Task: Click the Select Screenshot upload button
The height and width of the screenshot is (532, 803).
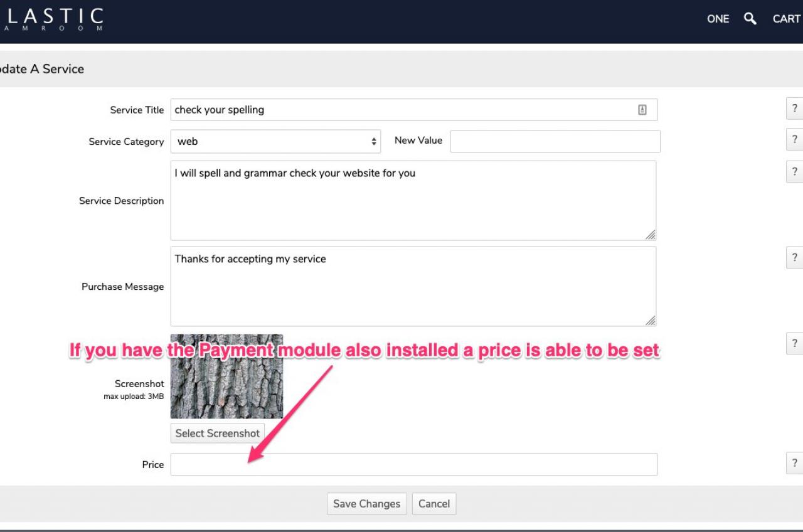Action: 217,434
